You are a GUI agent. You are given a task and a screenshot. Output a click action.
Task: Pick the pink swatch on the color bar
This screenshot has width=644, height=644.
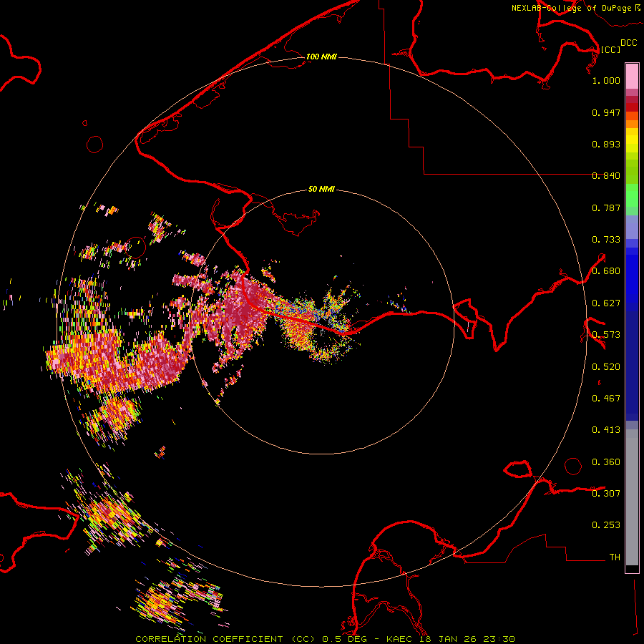tap(632, 75)
